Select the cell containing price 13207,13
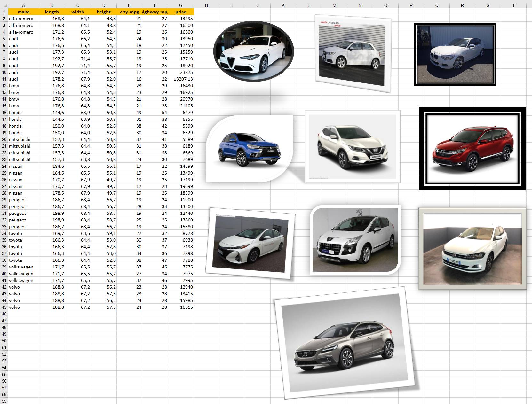Image resolution: width=532 pixels, height=404 pixels. (181, 79)
